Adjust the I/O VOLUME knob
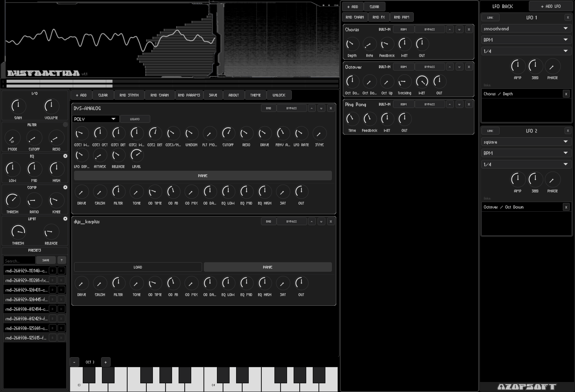Viewport: 575px width, 392px height. 51,106
